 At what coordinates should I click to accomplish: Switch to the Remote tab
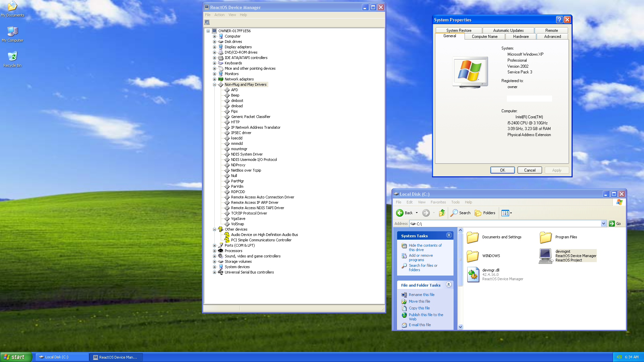click(551, 31)
